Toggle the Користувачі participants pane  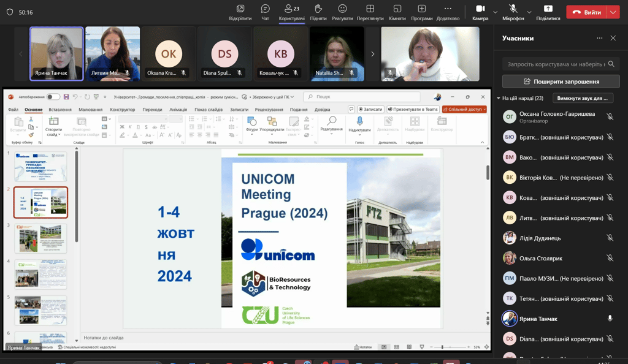(x=291, y=12)
